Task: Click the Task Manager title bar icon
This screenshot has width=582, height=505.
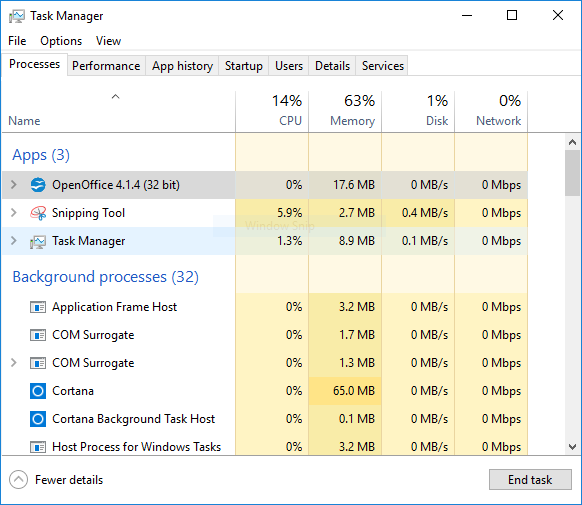Action: 17,16
